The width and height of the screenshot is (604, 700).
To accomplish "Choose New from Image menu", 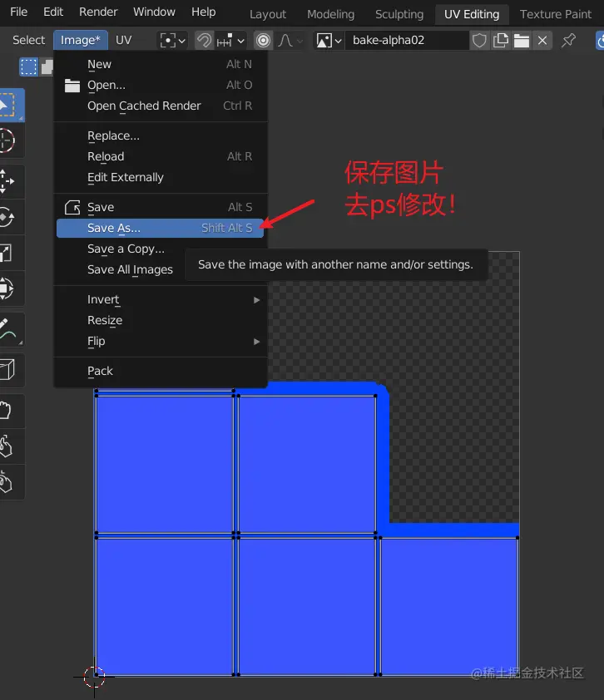I will click(161, 64).
